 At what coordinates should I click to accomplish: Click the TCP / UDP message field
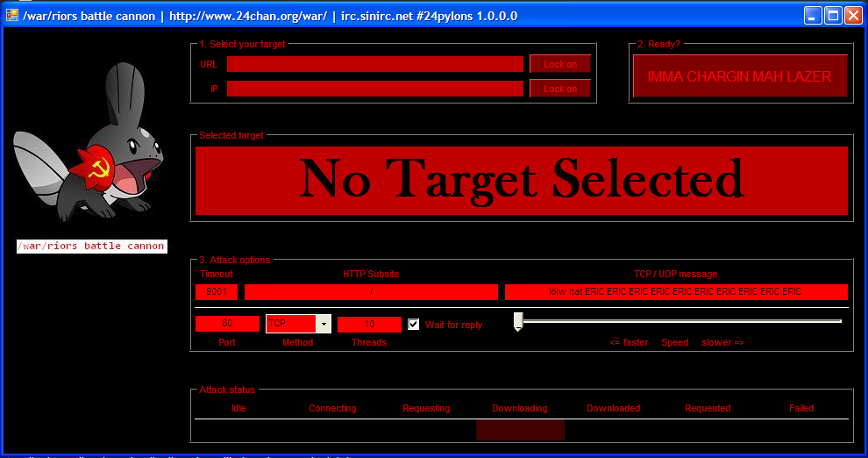pyautogui.click(x=676, y=292)
